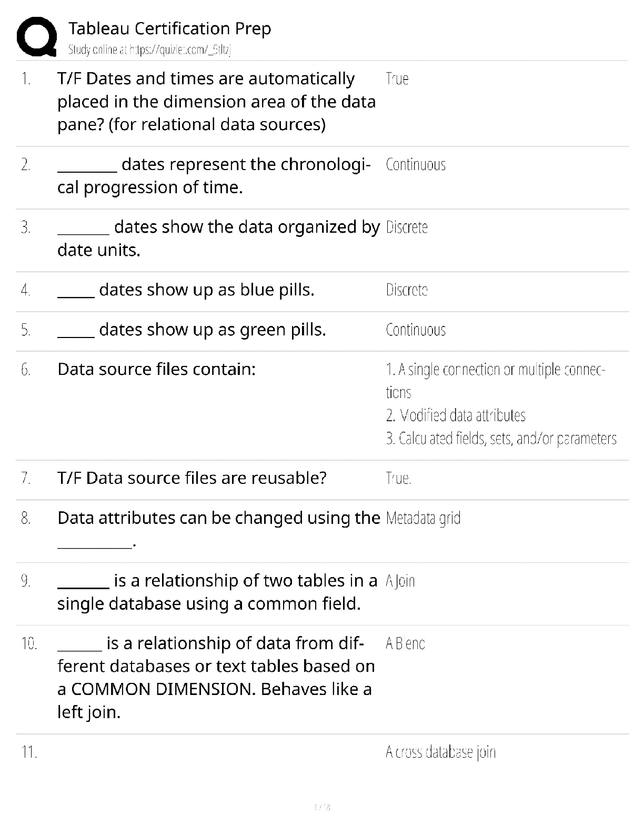644x834 pixels.
Task: Click the 'Continuous' answer for question 2
Action: point(416,165)
